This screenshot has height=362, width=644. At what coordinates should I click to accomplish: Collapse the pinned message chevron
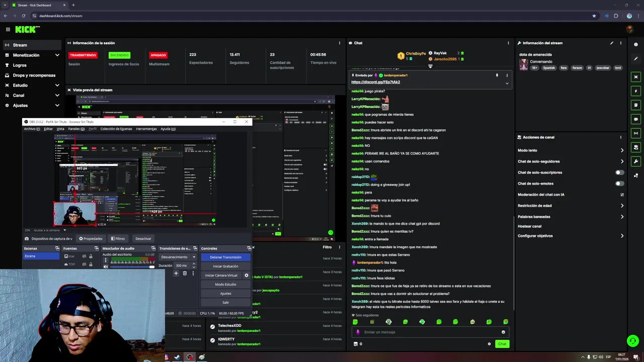tap(507, 83)
